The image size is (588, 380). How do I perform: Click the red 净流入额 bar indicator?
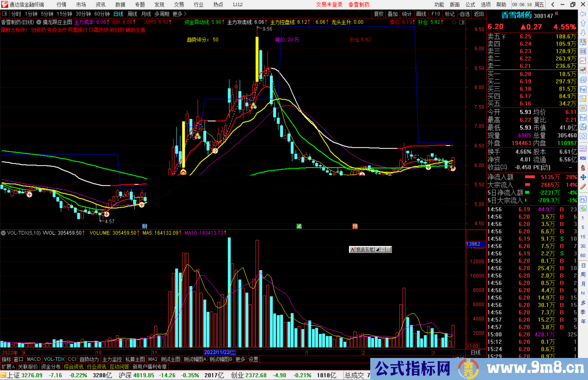coord(530,177)
